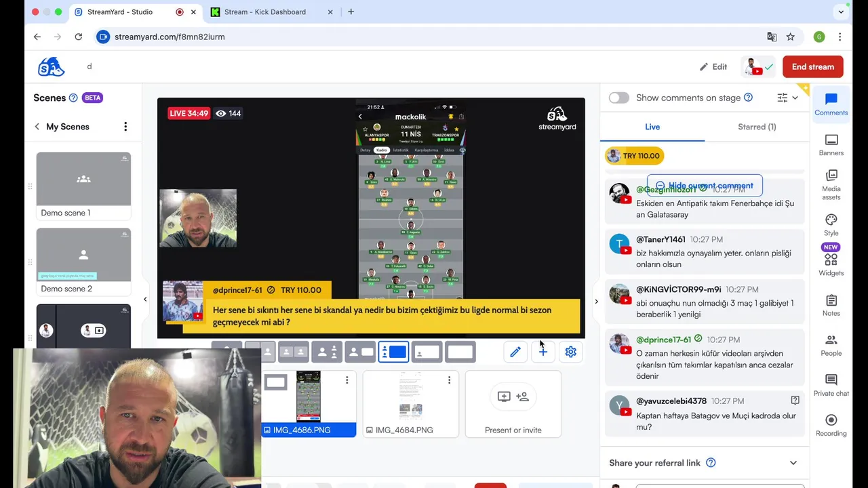Go back from My Scenes
The width and height of the screenshot is (868, 488).
tap(37, 127)
